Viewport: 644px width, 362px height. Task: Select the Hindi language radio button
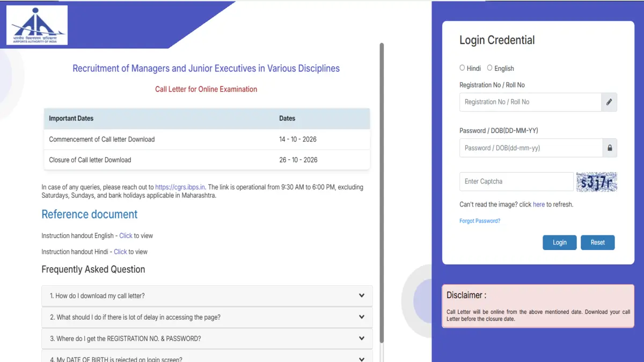(x=462, y=68)
